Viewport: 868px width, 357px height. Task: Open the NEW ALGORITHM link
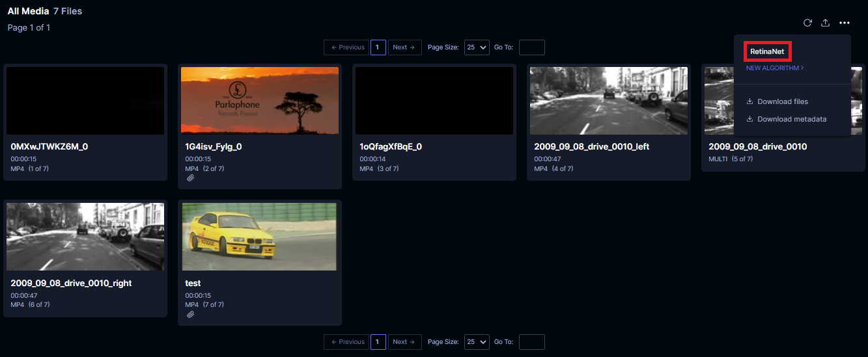[x=774, y=68]
